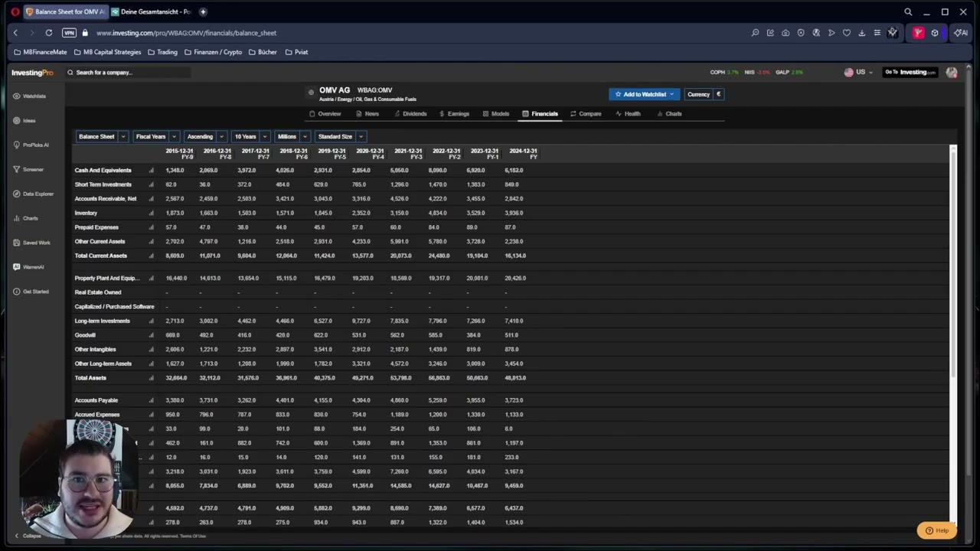Click the Property Plant And Equipment row label
The width and height of the screenshot is (980, 551).
coord(106,279)
